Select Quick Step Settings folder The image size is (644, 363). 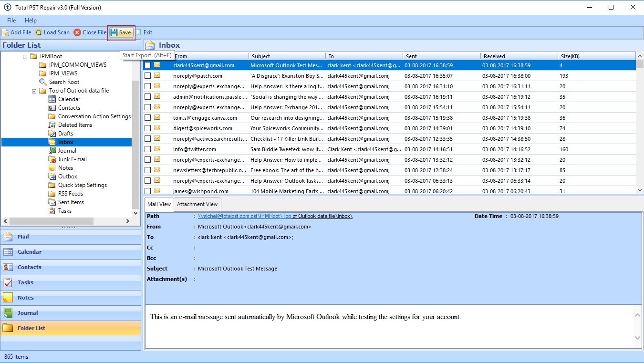83,185
